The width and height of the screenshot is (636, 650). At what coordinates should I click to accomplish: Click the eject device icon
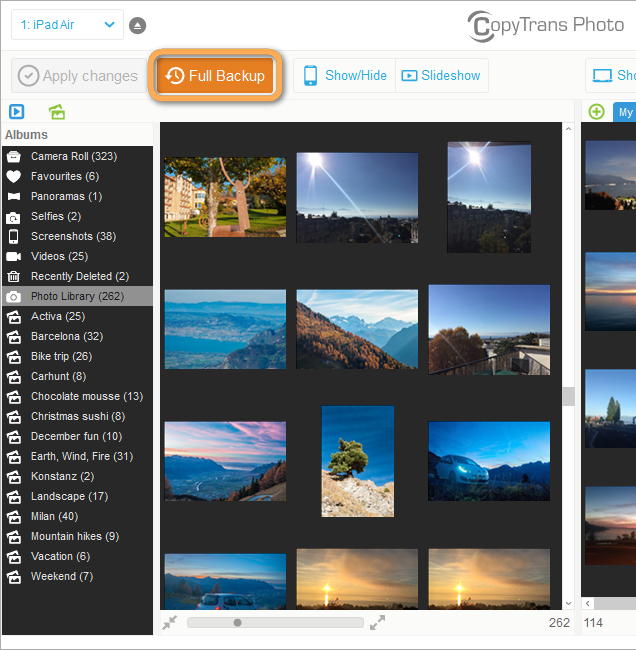pos(137,25)
